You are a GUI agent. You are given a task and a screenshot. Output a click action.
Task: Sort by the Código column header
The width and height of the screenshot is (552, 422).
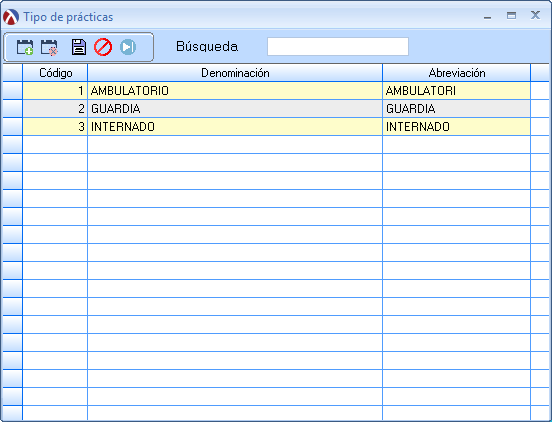[x=55, y=73]
